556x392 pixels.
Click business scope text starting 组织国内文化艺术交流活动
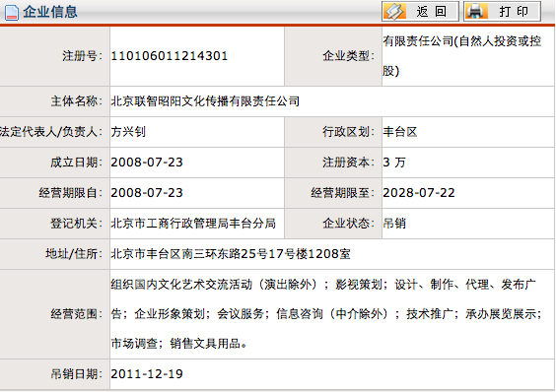326,314
